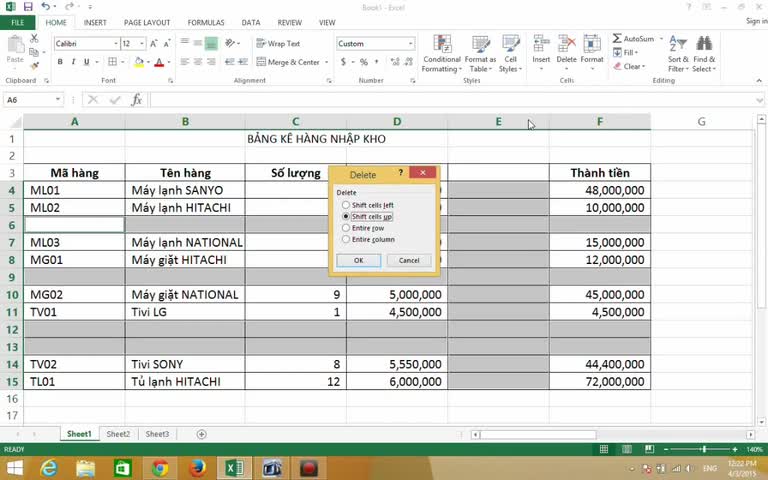The image size is (768, 480).
Task: Click the Find & Select binoculars icon
Action: pyautogui.click(x=704, y=43)
